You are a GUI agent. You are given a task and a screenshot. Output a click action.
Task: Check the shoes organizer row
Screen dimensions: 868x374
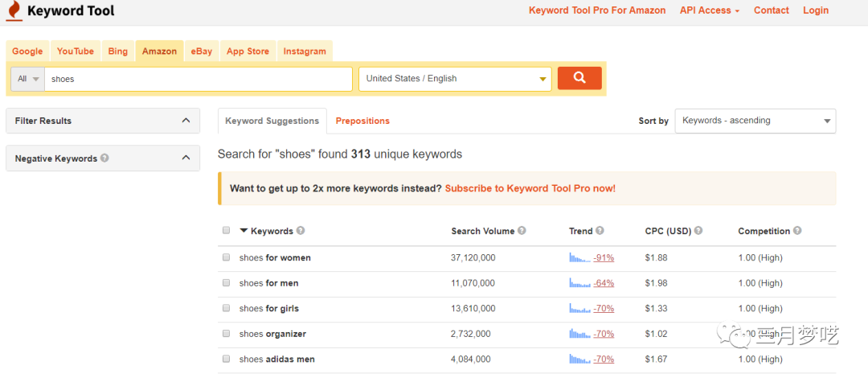click(226, 334)
